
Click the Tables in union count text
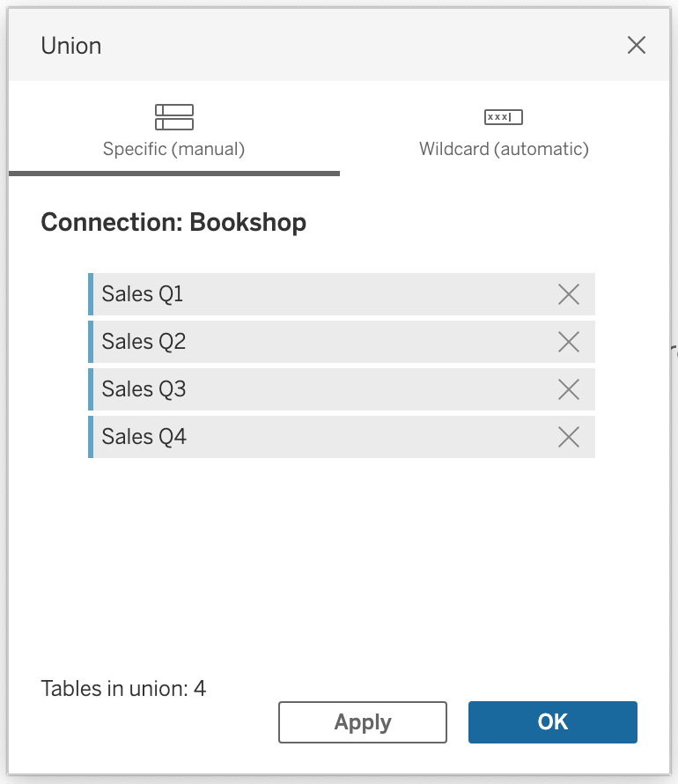point(123,688)
